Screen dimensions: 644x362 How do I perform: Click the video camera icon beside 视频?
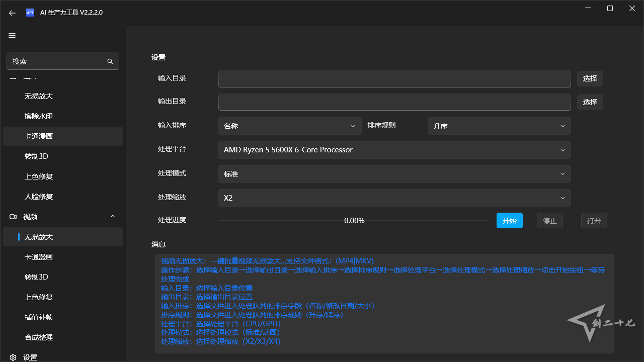(13, 217)
